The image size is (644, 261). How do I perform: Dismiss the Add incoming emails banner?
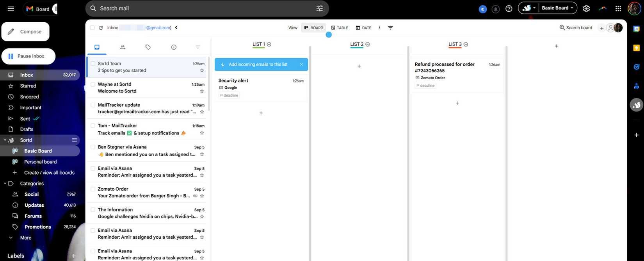pos(301,64)
